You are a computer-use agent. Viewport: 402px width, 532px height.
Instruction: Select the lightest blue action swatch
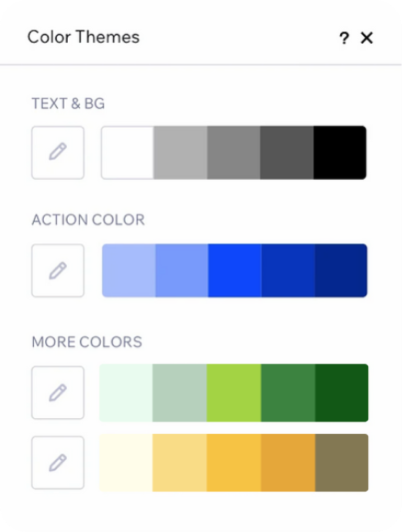click(129, 270)
